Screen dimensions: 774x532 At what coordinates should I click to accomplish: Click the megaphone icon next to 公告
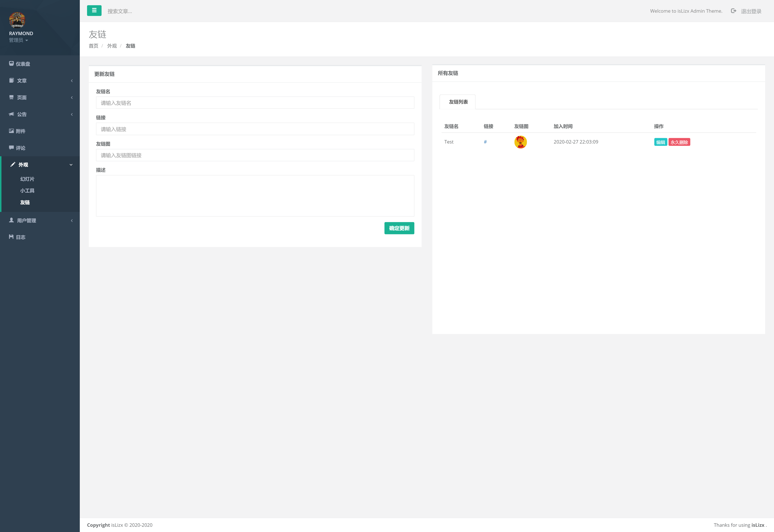point(11,114)
